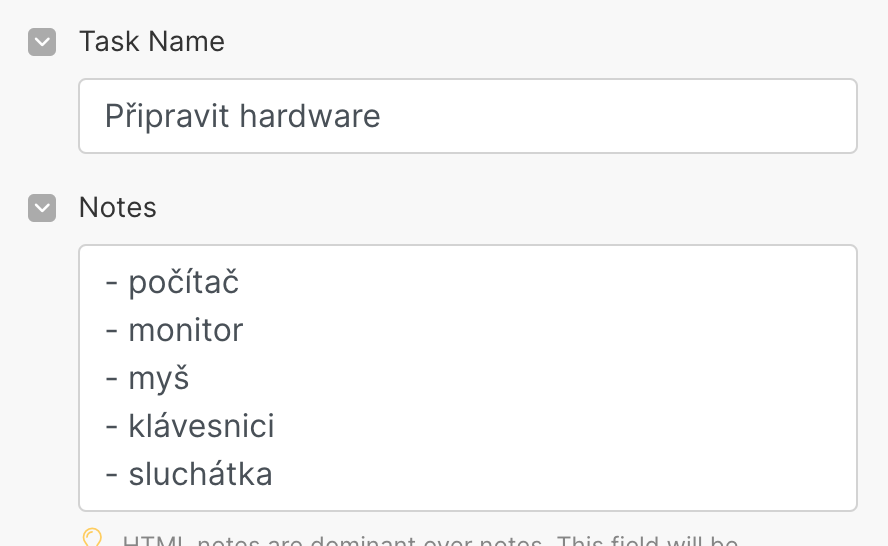This screenshot has width=888, height=546.
Task: Click the "počítač" line in Notes
Action: click(184, 283)
